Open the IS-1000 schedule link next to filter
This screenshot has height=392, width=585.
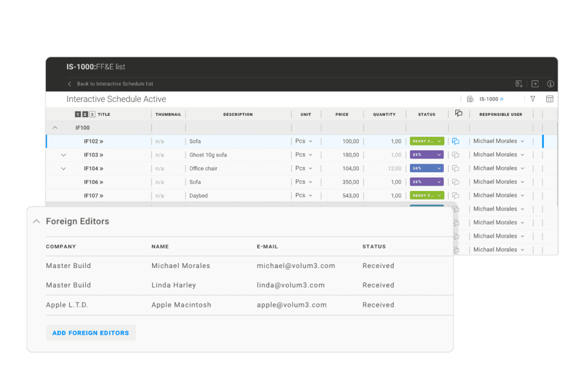pos(491,99)
